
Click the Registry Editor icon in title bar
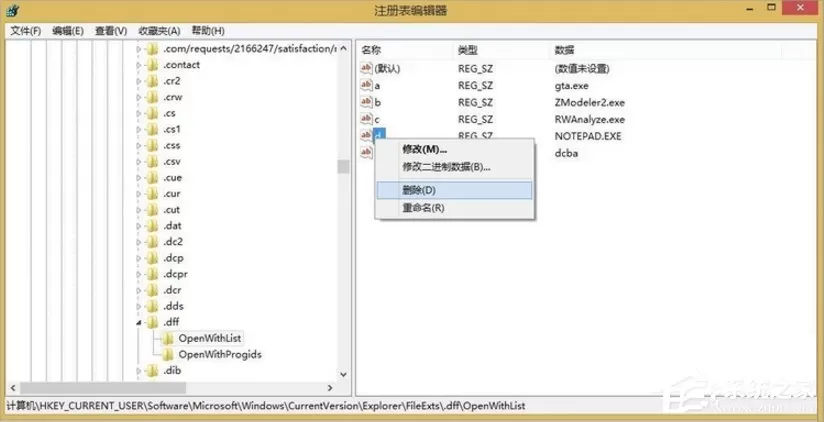[14, 10]
